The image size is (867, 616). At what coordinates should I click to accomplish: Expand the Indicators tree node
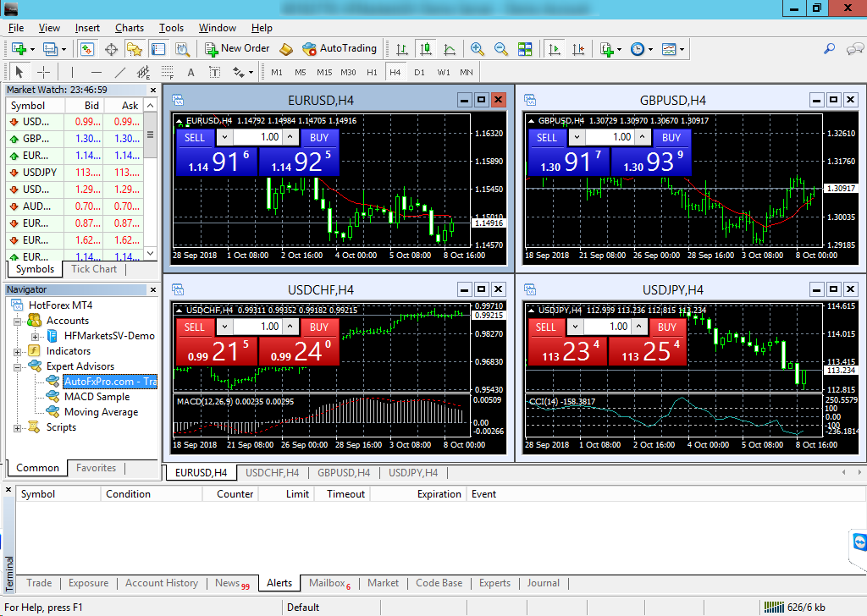pos(17,351)
